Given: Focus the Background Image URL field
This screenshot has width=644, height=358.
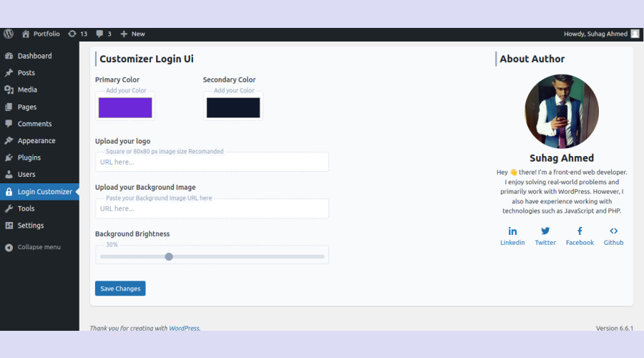Looking at the screenshot, I should (212, 208).
